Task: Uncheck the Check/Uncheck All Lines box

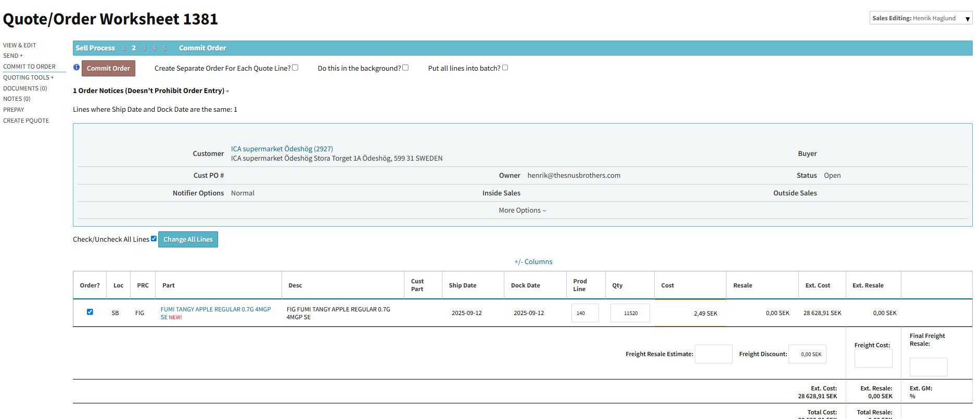Action: [x=154, y=239]
